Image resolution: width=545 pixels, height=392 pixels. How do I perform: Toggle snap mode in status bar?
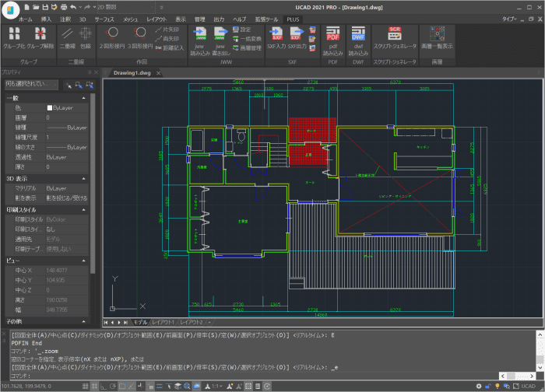point(94,386)
